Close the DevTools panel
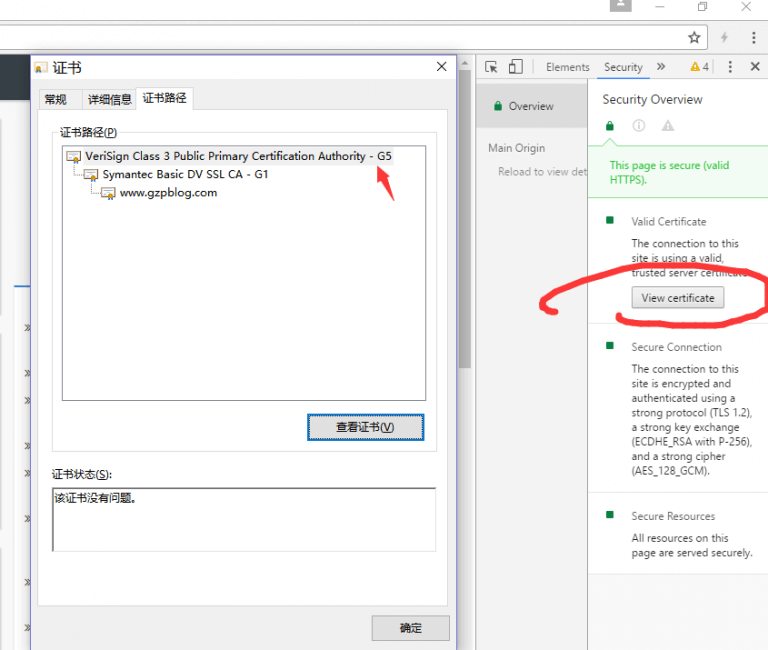The width and height of the screenshot is (768, 650). click(x=755, y=67)
